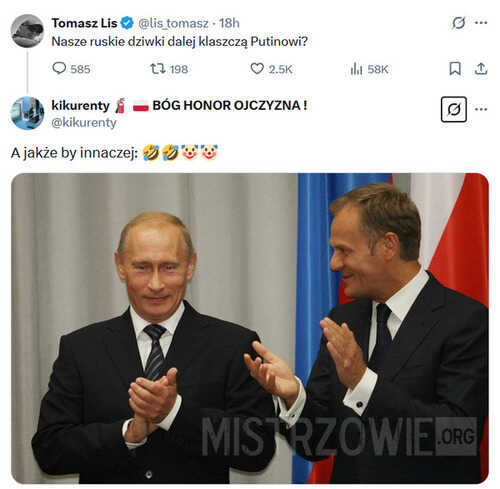Share the Tomasz Lis tweet
Screen dimensions: 500x489
[x=481, y=69]
